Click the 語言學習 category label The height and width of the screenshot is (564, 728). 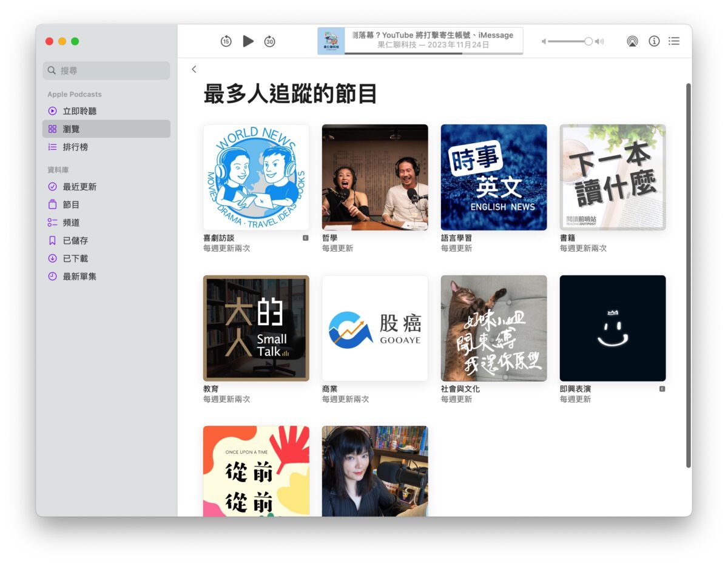(x=456, y=238)
